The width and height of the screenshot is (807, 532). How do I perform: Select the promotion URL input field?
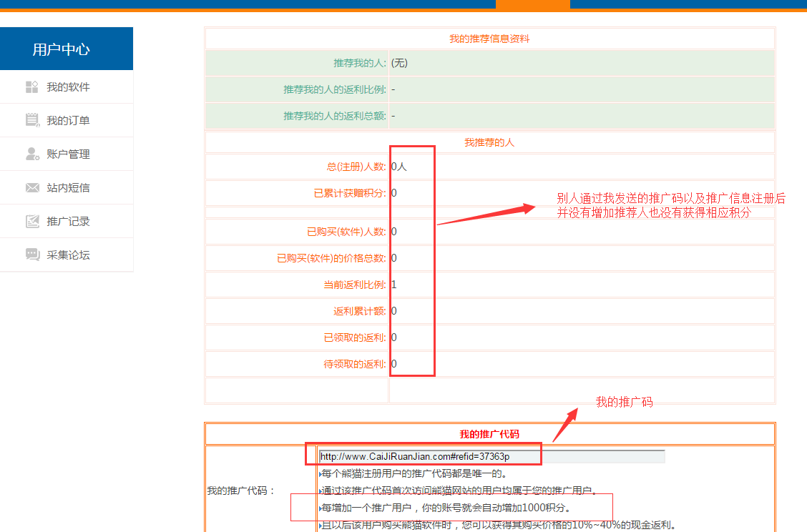click(491, 456)
